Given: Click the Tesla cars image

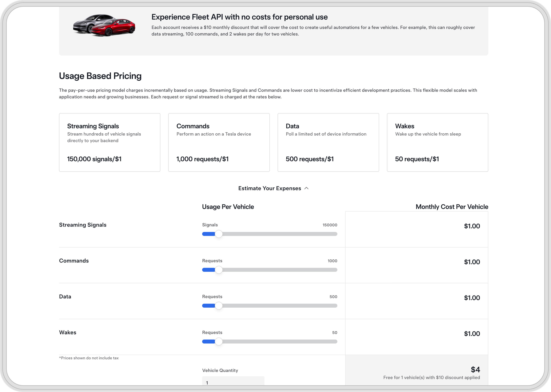Looking at the screenshot, I should 104,25.
